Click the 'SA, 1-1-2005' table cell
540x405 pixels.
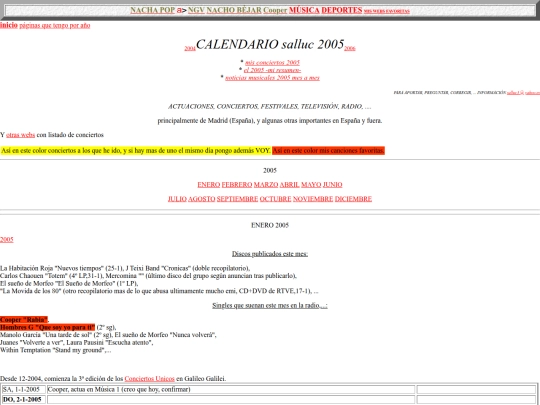tap(23, 390)
